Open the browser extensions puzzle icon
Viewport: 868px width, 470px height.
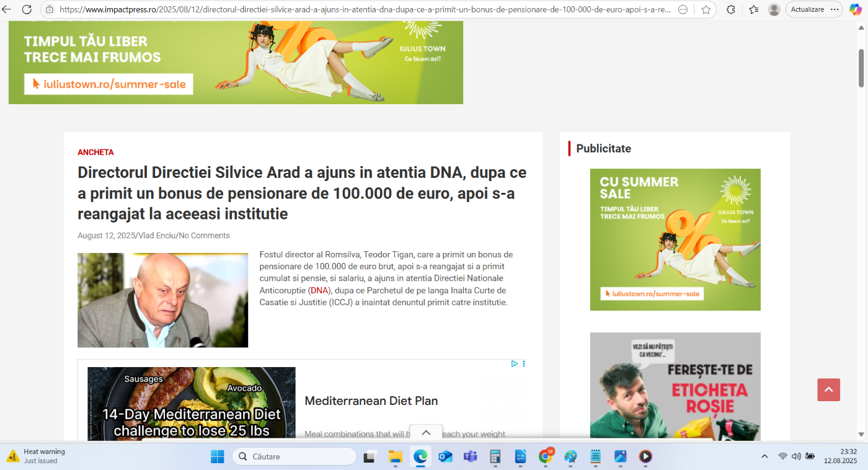click(731, 9)
